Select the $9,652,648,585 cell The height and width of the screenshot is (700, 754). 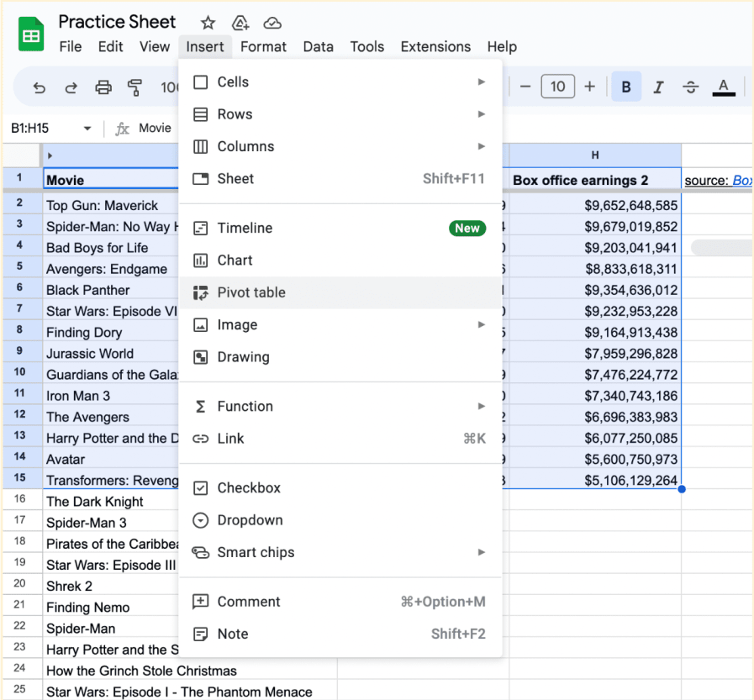(x=595, y=205)
